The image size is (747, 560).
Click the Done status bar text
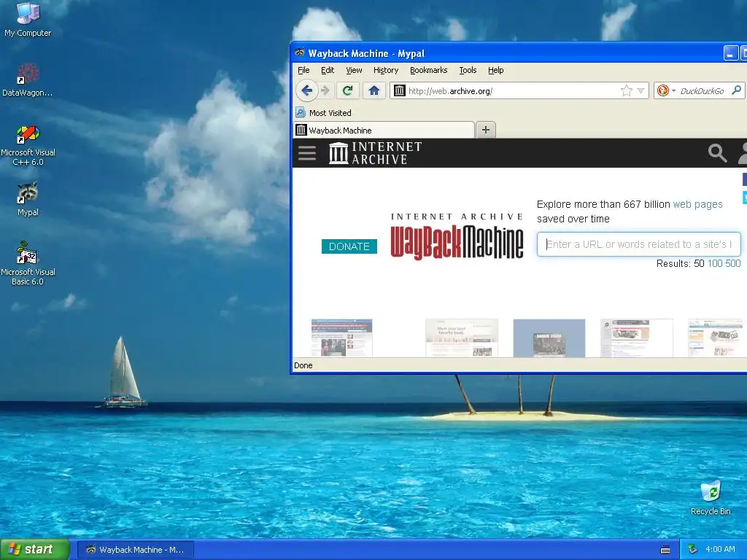point(303,365)
